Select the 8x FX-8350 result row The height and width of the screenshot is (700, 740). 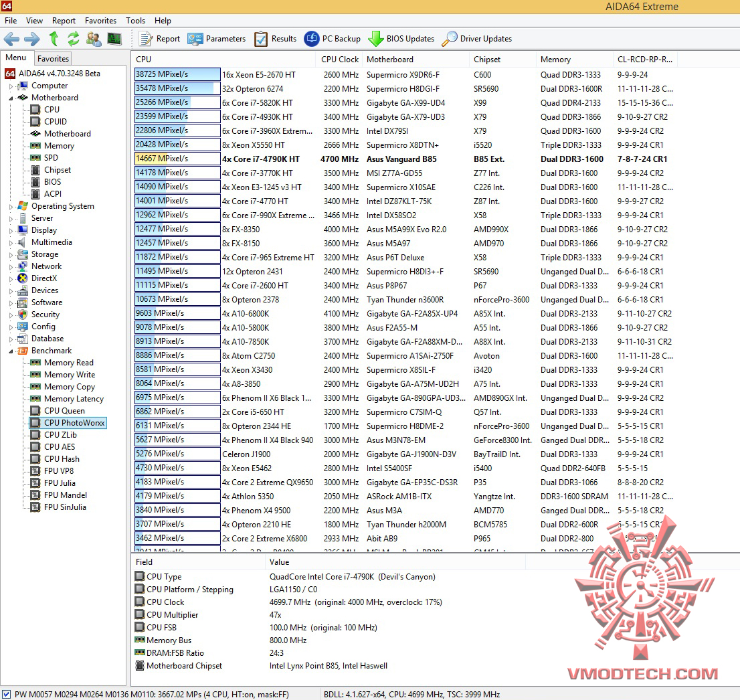405,230
